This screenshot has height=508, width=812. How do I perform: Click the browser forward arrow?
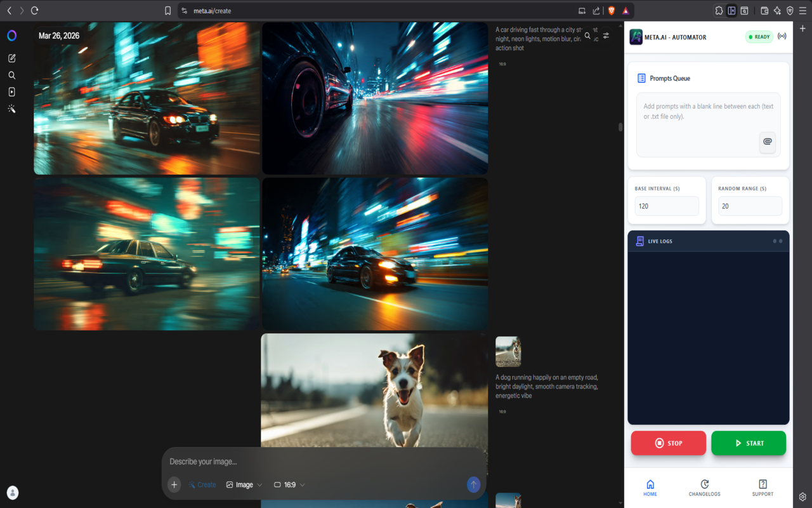click(22, 11)
